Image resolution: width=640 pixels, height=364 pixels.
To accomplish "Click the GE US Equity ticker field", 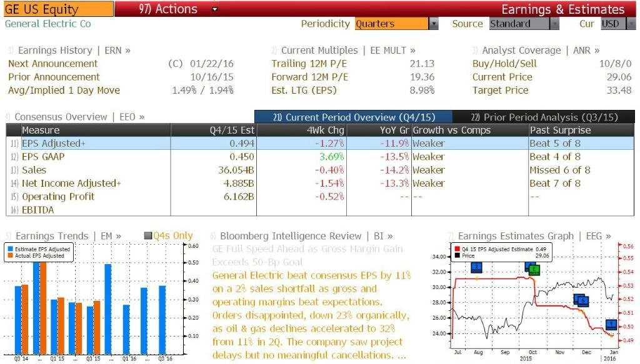I will [x=58, y=9].
